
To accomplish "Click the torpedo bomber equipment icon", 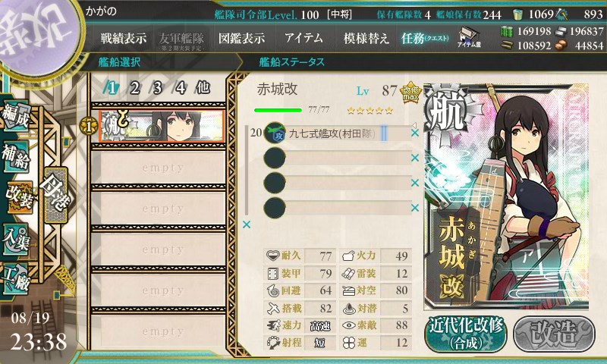I will pyautogui.click(x=275, y=133).
